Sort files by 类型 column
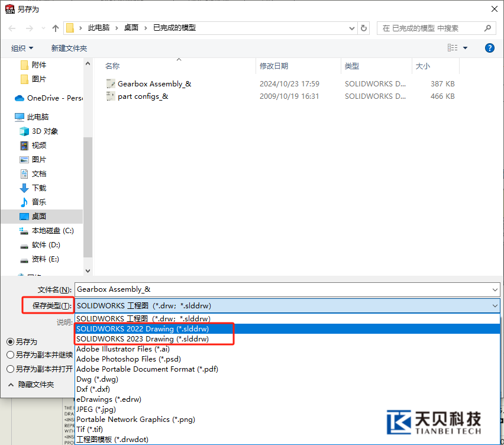This screenshot has height=445, width=504. click(x=352, y=66)
